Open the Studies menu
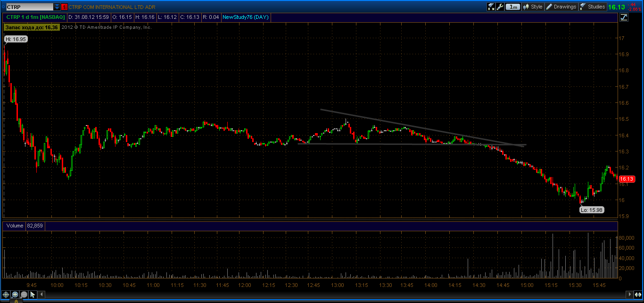This screenshot has height=303, width=644. [x=593, y=7]
